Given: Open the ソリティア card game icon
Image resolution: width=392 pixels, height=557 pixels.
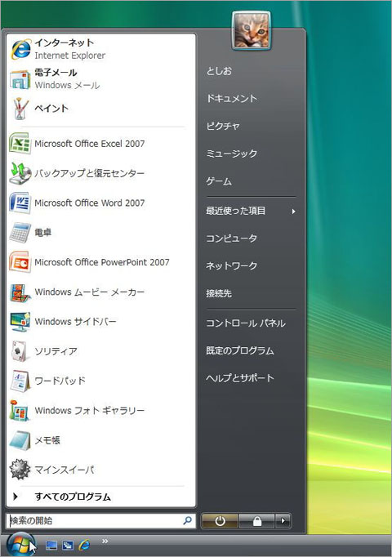Looking at the screenshot, I should point(20,351).
